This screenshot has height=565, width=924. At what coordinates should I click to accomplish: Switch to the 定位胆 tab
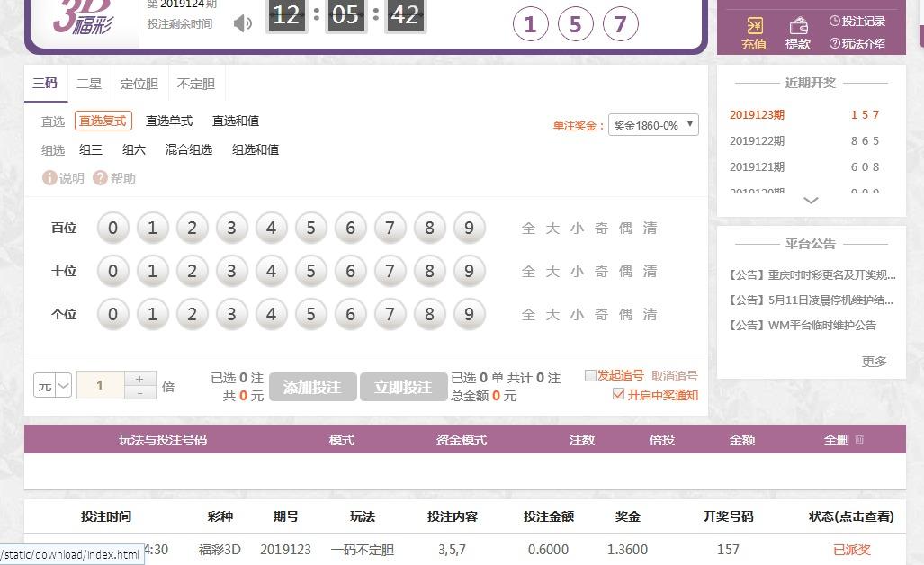click(139, 84)
